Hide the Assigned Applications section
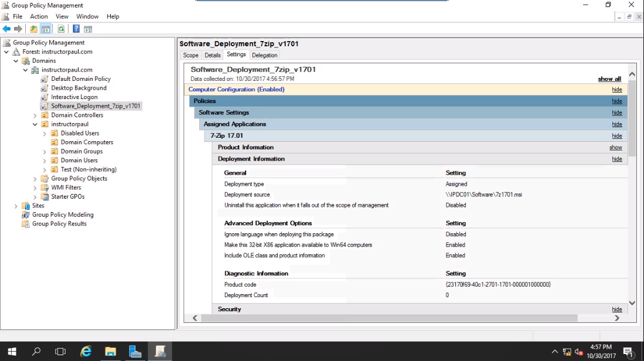Screen dimensions: 644x361 pos(617,124)
